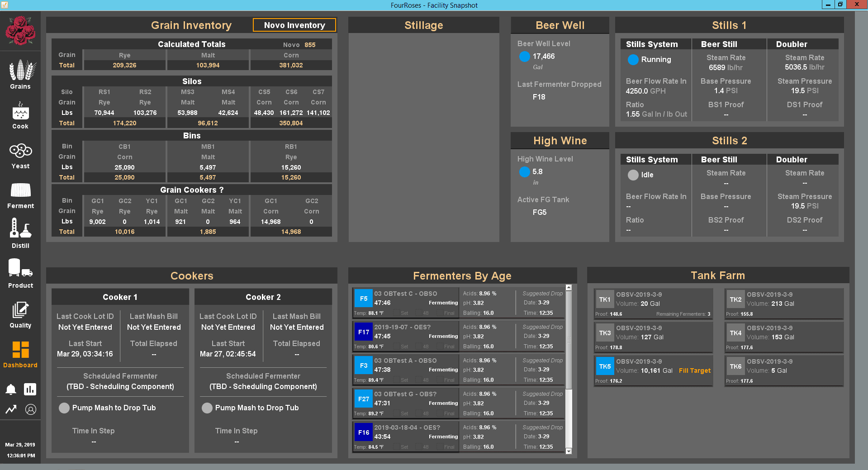Screen dimensions: 868x470
Task: Check the Set box for fermenter F27
Action: coord(397,413)
